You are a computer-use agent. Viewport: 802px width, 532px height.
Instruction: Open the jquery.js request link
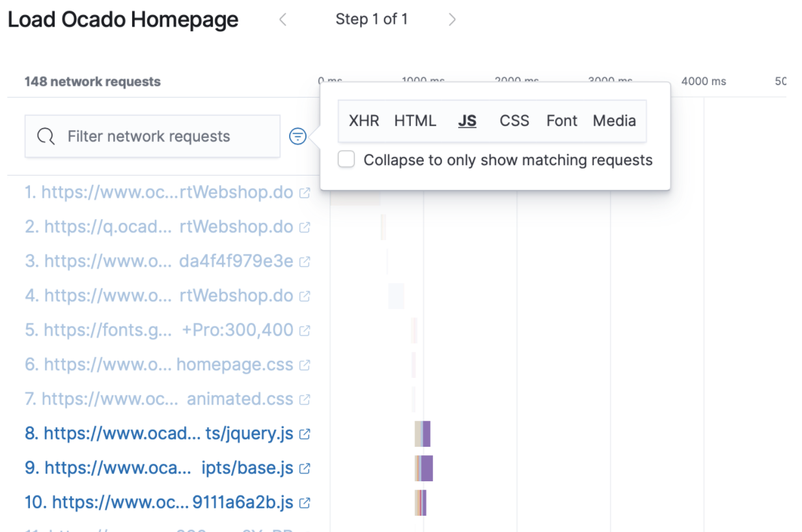tap(159, 434)
